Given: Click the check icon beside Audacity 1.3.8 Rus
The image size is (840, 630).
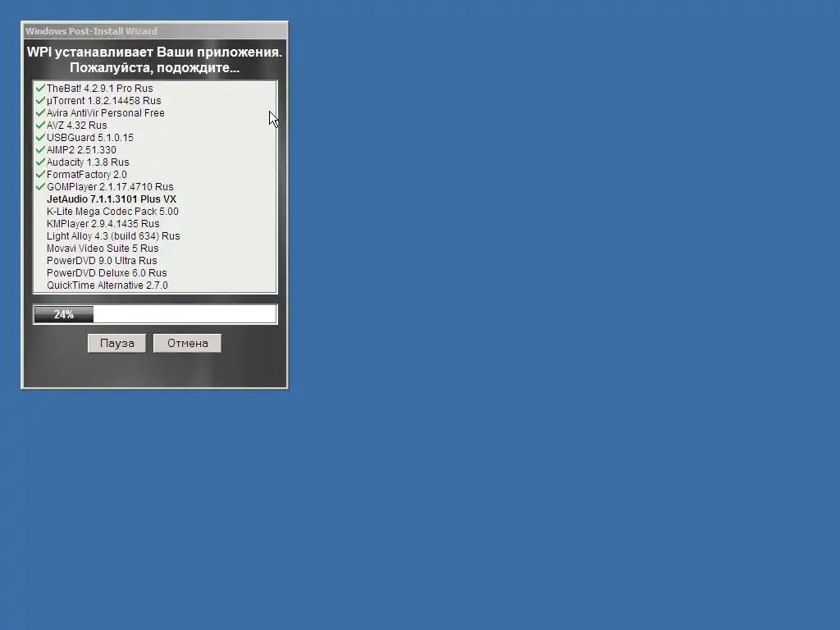Looking at the screenshot, I should [x=40, y=162].
